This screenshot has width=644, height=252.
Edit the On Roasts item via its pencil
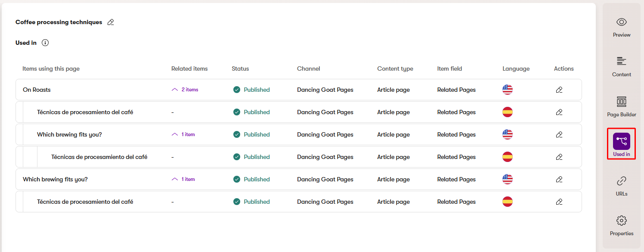click(559, 90)
